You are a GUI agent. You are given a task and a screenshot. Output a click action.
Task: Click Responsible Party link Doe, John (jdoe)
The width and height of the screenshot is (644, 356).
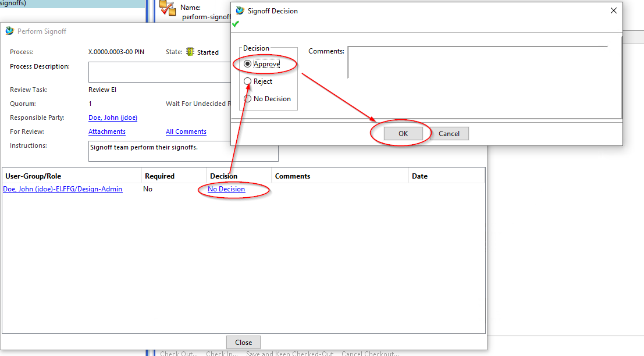(113, 118)
